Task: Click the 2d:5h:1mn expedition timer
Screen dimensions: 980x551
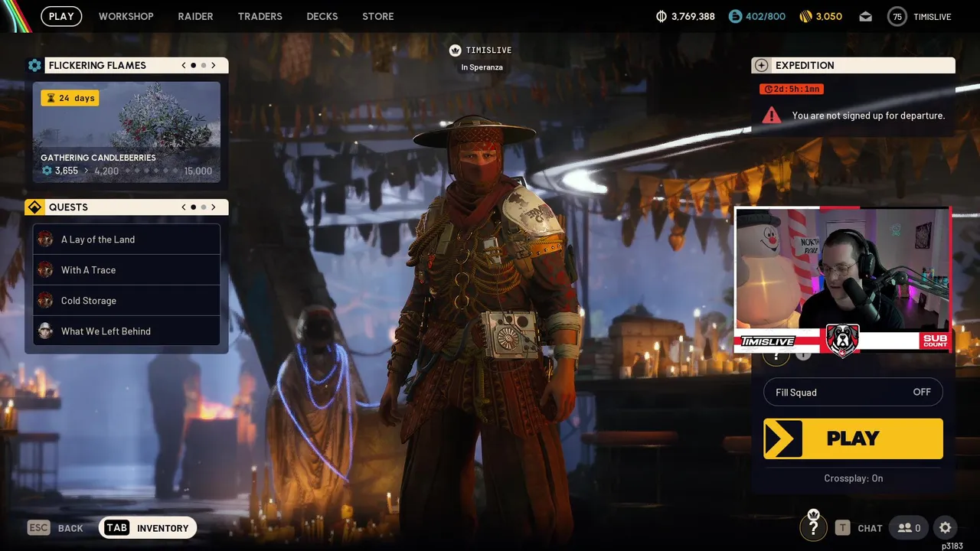Action: tap(792, 89)
